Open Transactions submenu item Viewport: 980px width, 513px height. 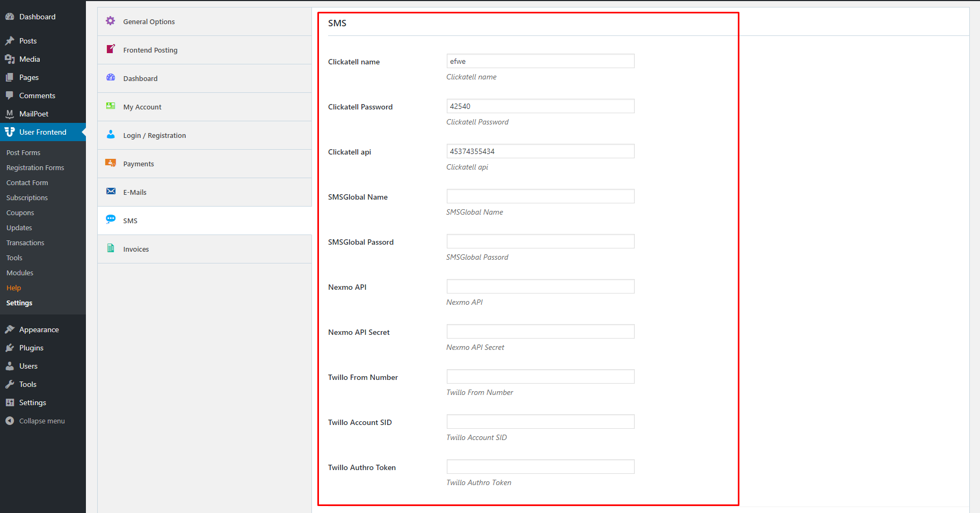[25, 243]
